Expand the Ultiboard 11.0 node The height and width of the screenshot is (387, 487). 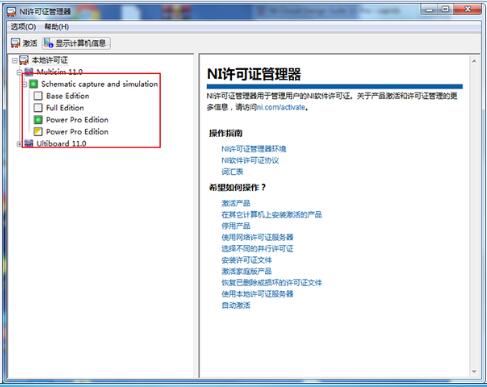(19, 144)
